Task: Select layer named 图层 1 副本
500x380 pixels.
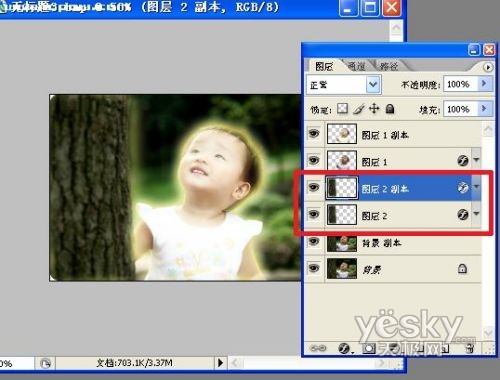Action: click(385, 135)
